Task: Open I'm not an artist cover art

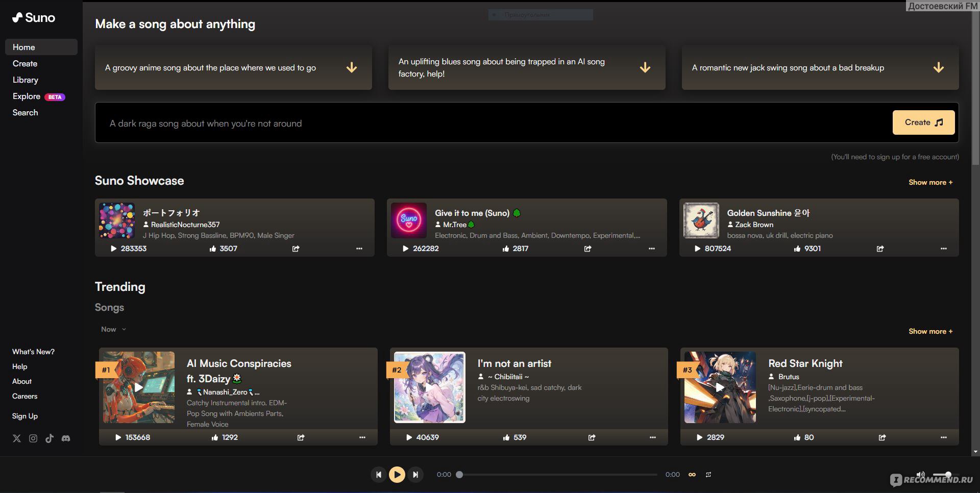Action: click(430, 387)
